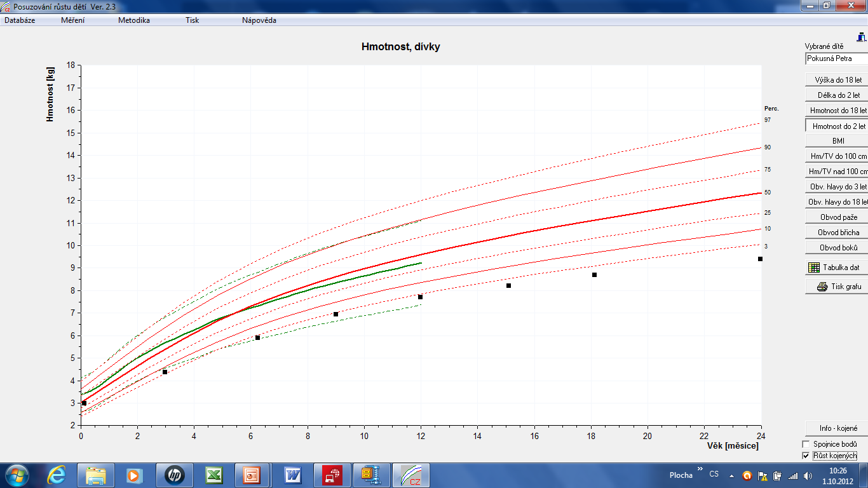The height and width of the screenshot is (488, 868).
Task: Show the Obvod břicha chart
Action: (836, 233)
